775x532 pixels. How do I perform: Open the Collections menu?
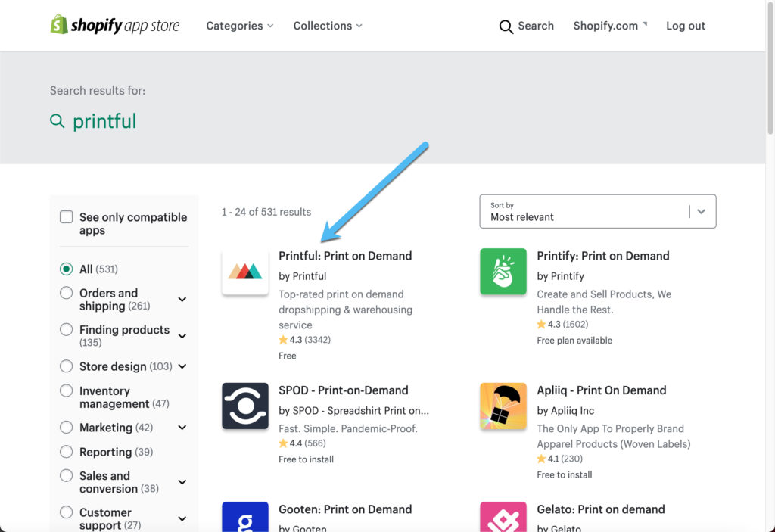click(x=327, y=26)
